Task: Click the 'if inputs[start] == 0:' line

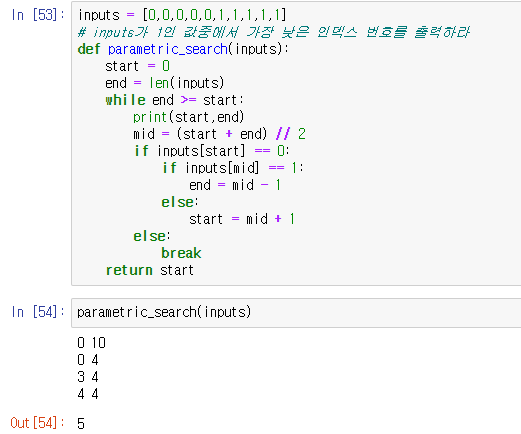Action: (x=212, y=151)
